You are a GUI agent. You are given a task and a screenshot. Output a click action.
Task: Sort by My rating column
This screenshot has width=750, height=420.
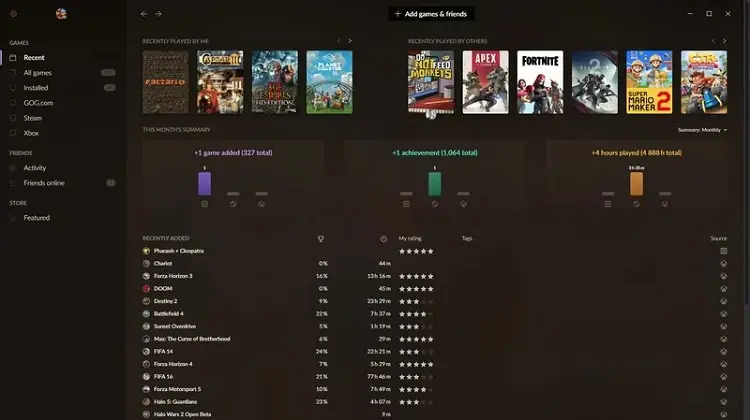410,238
